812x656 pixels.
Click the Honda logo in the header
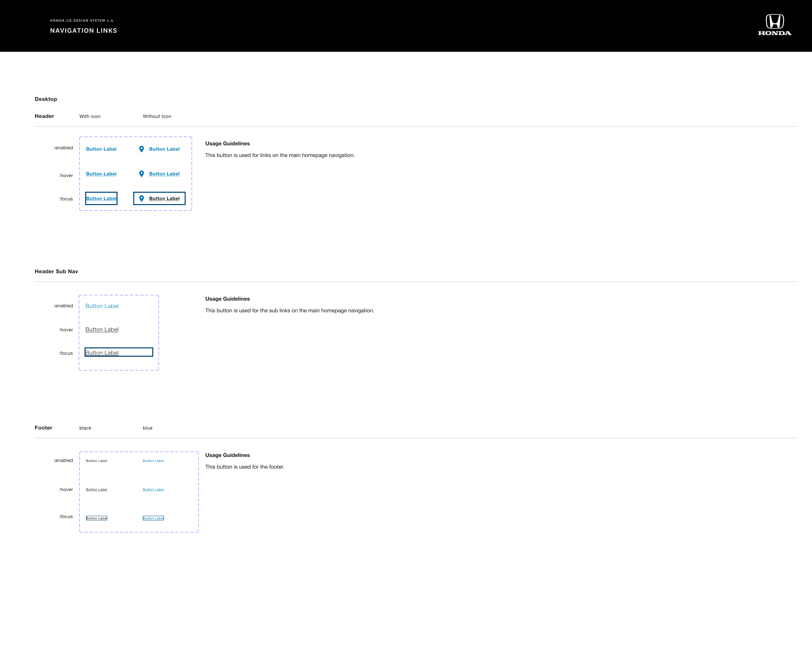tap(775, 25)
